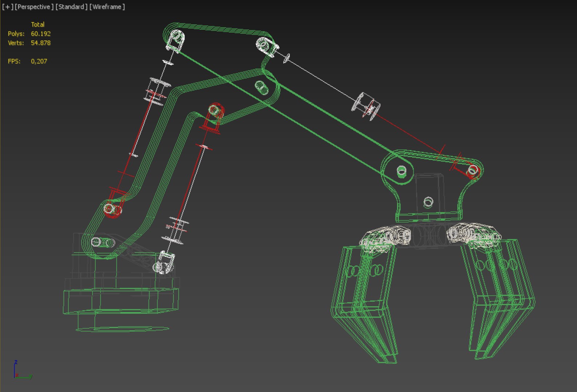Viewport: 577px width, 392px height.
Task: Click the Polys count value 60.192
Action: (41, 34)
